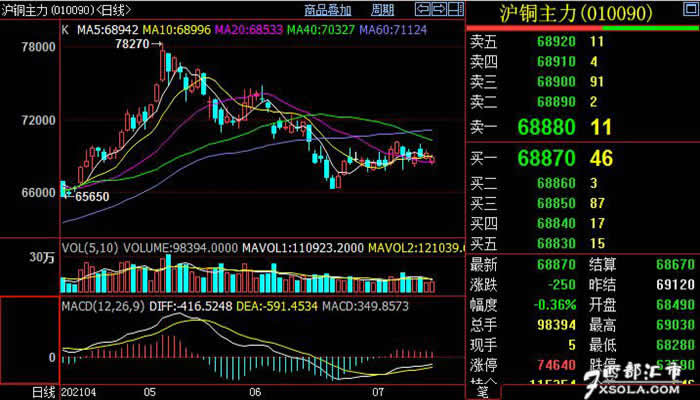
Task: Click the 30万 volume axis label
Action: tap(42, 258)
